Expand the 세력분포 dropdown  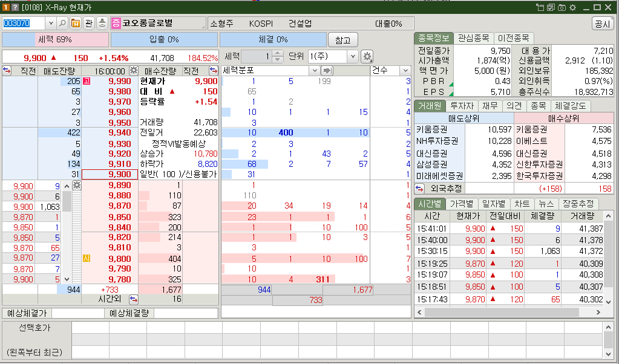pyautogui.click(x=315, y=71)
